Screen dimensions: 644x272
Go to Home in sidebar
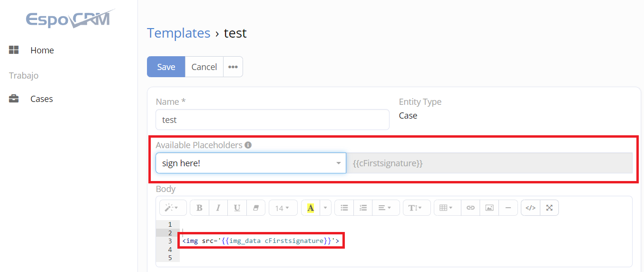(42, 50)
